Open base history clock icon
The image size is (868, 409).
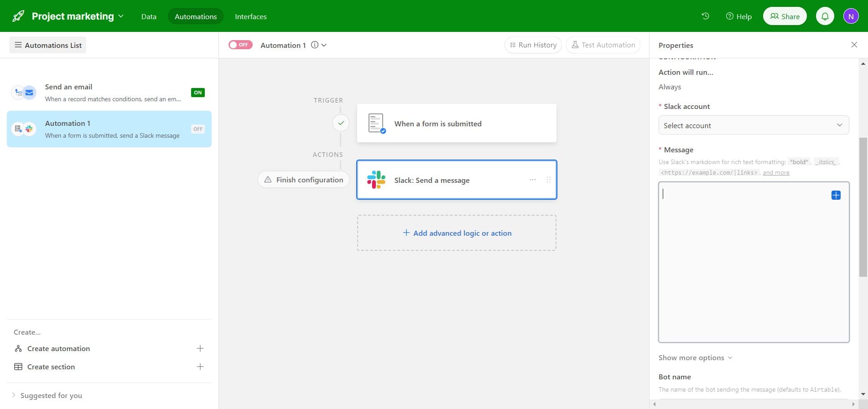[x=705, y=16]
